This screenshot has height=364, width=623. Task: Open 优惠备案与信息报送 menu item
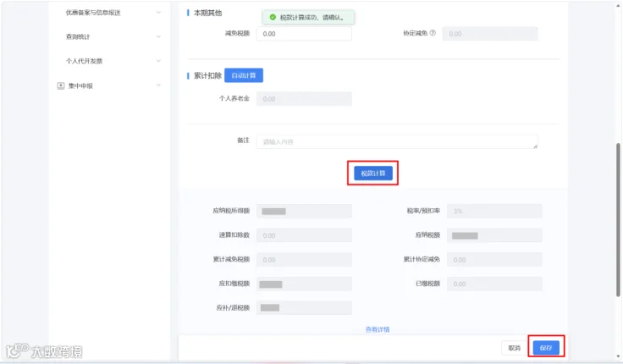pyautogui.click(x=93, y=13)
